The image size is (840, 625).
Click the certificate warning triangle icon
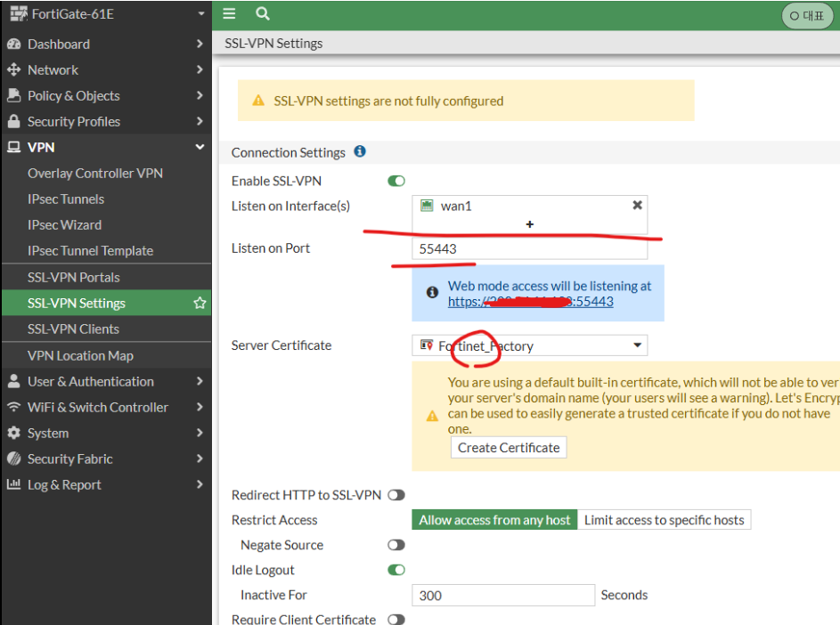click(432, 416)
